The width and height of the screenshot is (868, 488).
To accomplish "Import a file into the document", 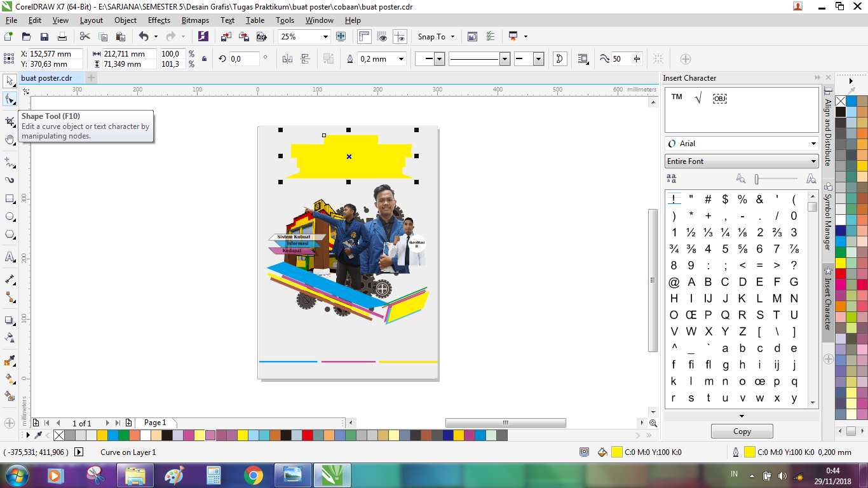I will (226, 37).
